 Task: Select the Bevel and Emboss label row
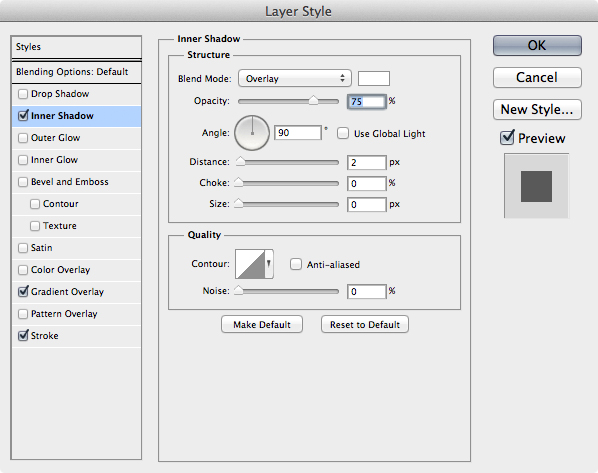(x=76, y=182)
